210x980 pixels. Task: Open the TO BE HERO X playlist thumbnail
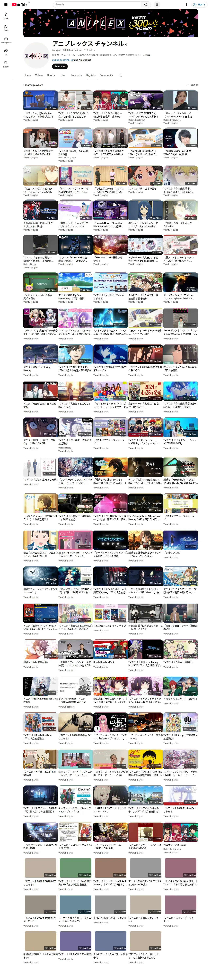145,100
